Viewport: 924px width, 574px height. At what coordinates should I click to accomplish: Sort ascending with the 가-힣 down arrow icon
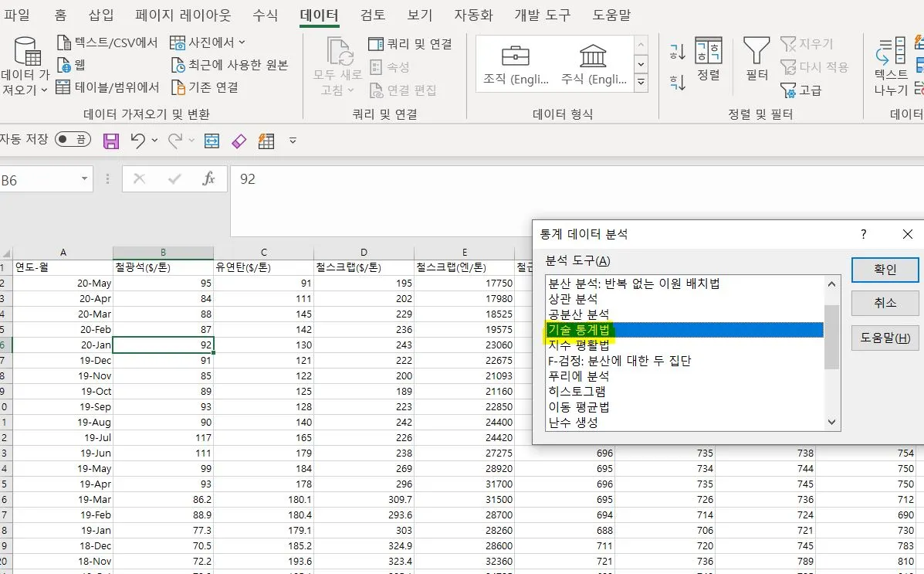(x=678, y=52)
